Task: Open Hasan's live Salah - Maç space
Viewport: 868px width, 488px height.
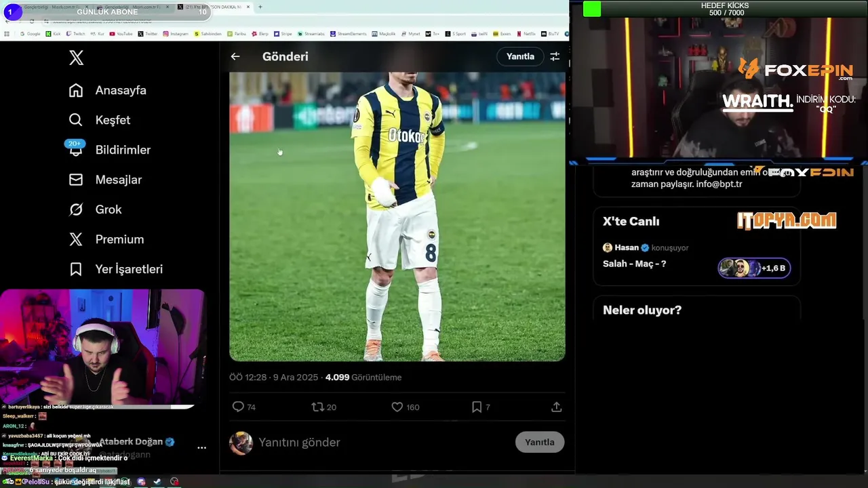Action: point(696,258)
